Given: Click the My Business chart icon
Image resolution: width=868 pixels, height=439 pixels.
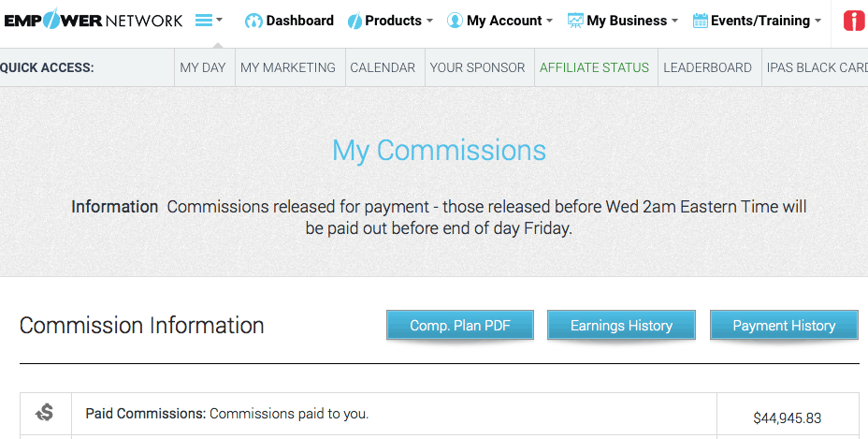Looking at the screenshot, I should tap(575, 22).
